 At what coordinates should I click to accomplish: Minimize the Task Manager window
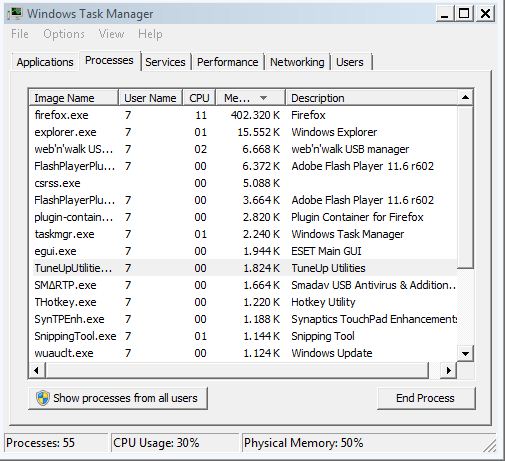coord(445,14)
